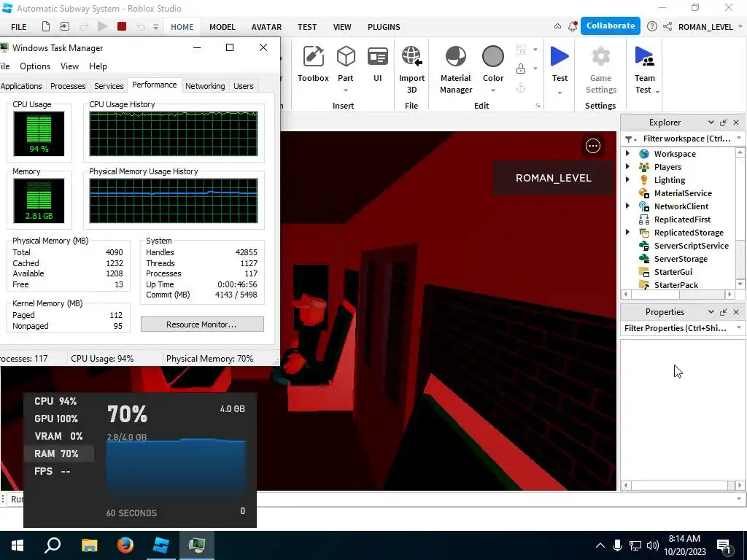Select ServerStorage in Explorer

[x=681, y=259]
